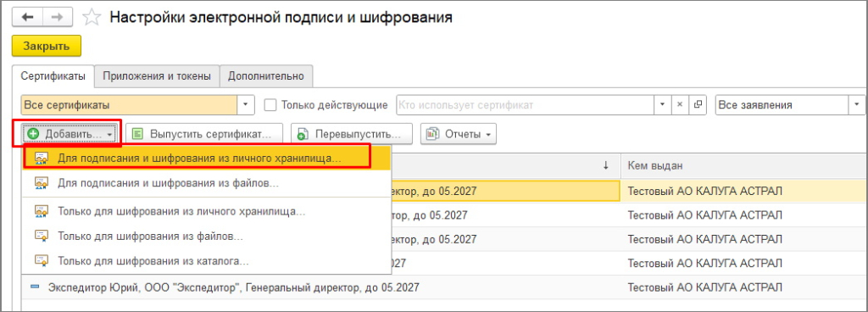
Task: Expand the Все сертификаты filter dropdown arrow
Action: click(247, 105)
